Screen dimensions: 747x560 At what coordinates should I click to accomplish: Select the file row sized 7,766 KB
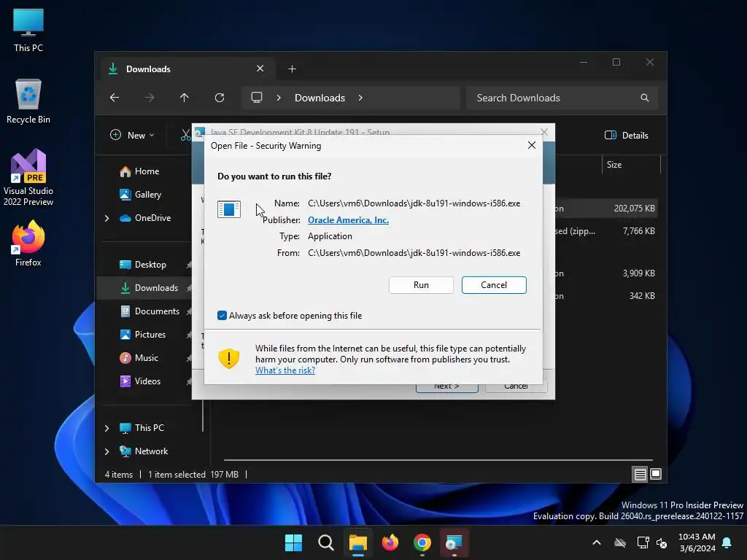606,231
